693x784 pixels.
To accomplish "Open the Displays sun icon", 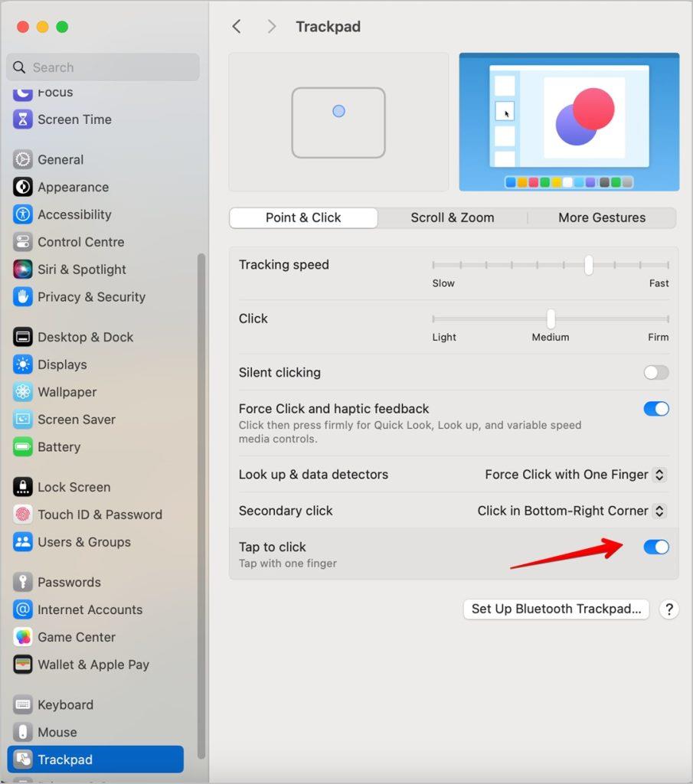I will (22, 364).
